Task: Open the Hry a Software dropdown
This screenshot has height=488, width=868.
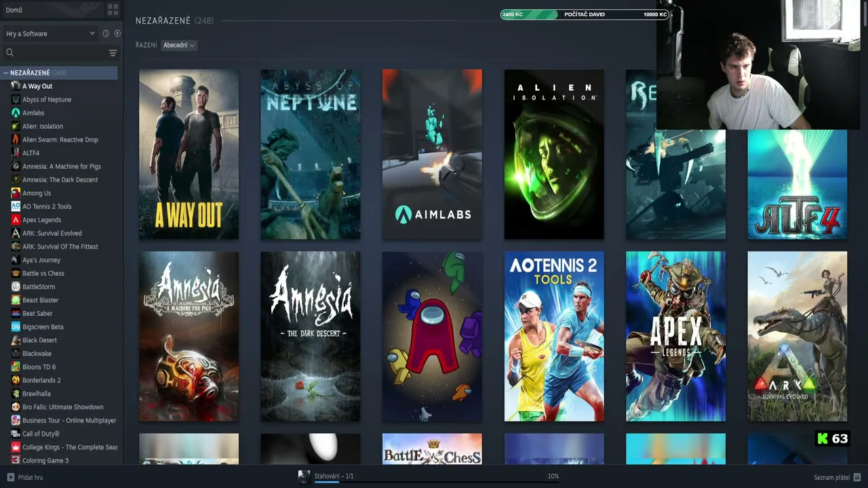Action: click(50, 33)
